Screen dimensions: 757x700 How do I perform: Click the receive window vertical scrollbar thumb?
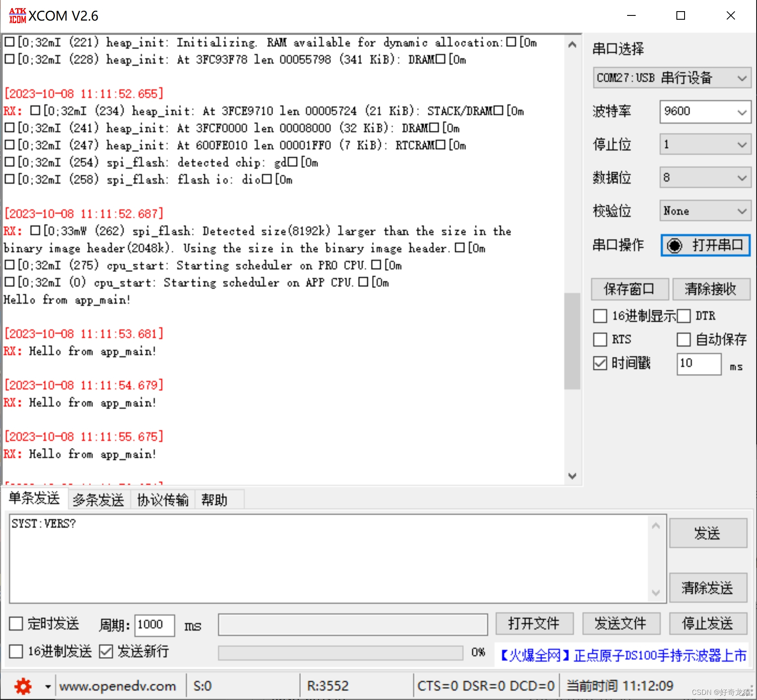[x=572, y=341]
